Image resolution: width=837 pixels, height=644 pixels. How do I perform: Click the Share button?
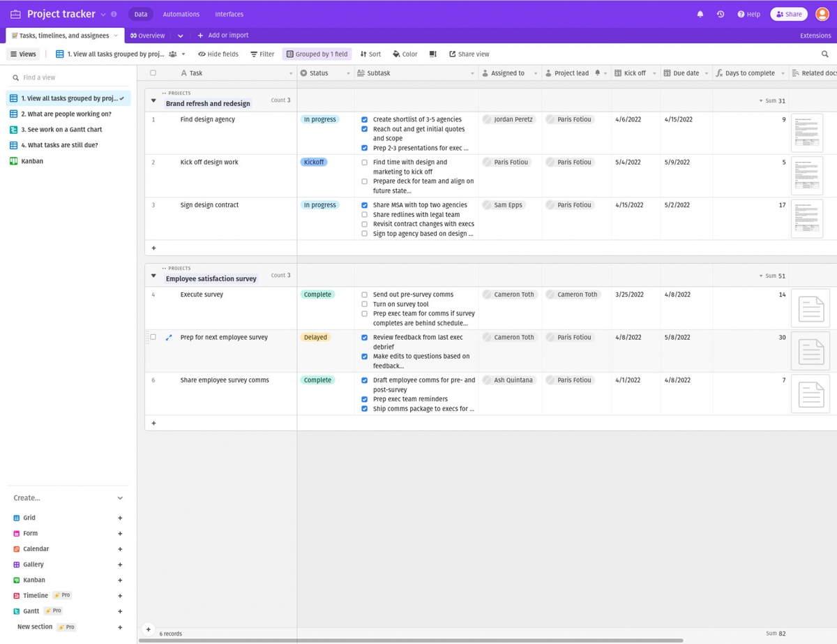pos(788,13)
